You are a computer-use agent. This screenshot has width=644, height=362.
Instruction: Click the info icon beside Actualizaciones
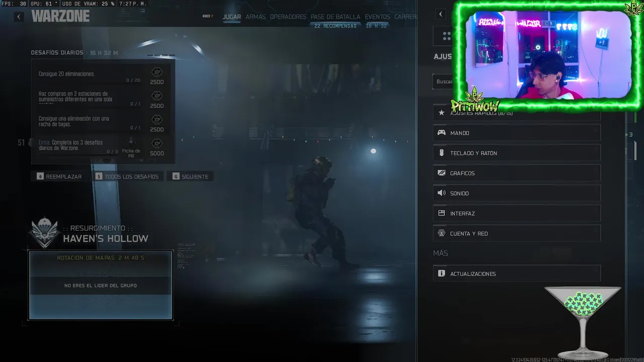click(441, 274)
